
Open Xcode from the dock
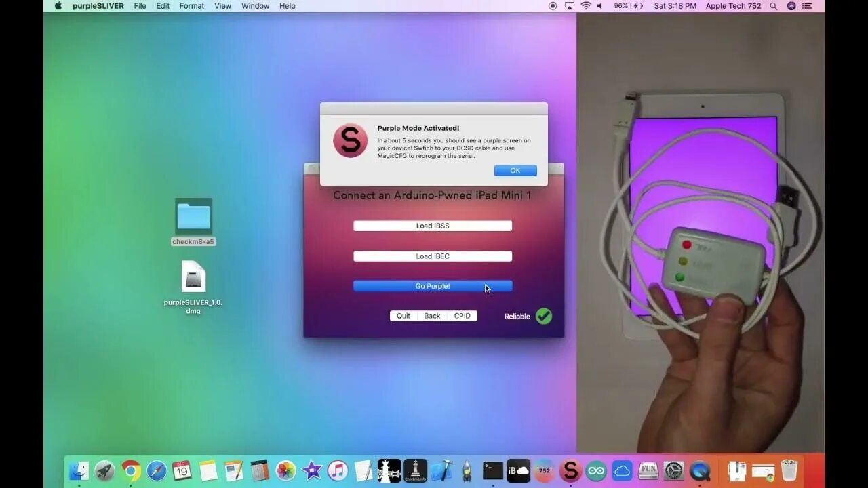[441, 470]
